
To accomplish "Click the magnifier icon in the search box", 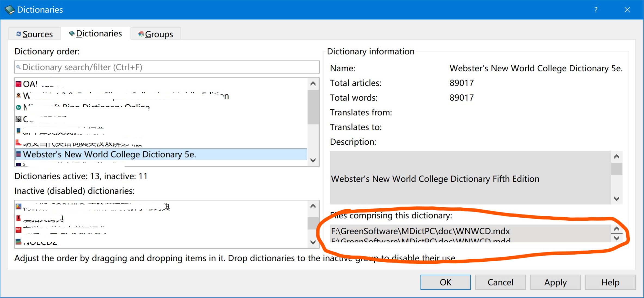I will 19,67.
